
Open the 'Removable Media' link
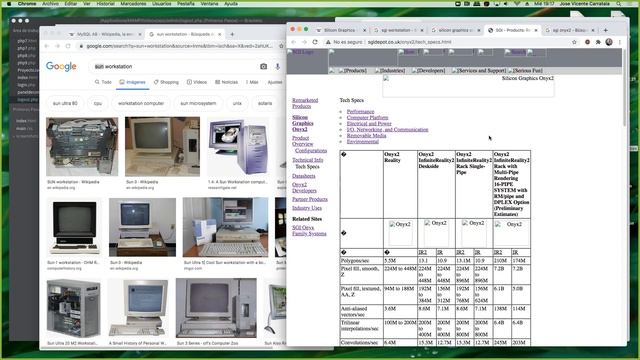(366, 136)
